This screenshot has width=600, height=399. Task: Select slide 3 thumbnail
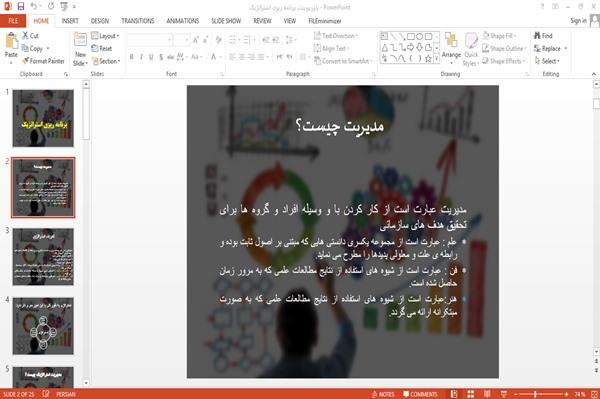pyautogui.click(x=43, y=257)
